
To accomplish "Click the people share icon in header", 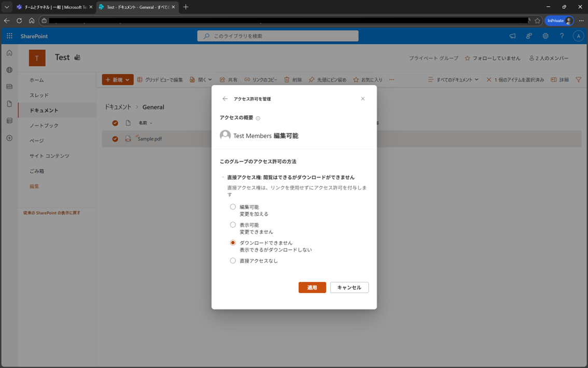I will pos(529,36).
